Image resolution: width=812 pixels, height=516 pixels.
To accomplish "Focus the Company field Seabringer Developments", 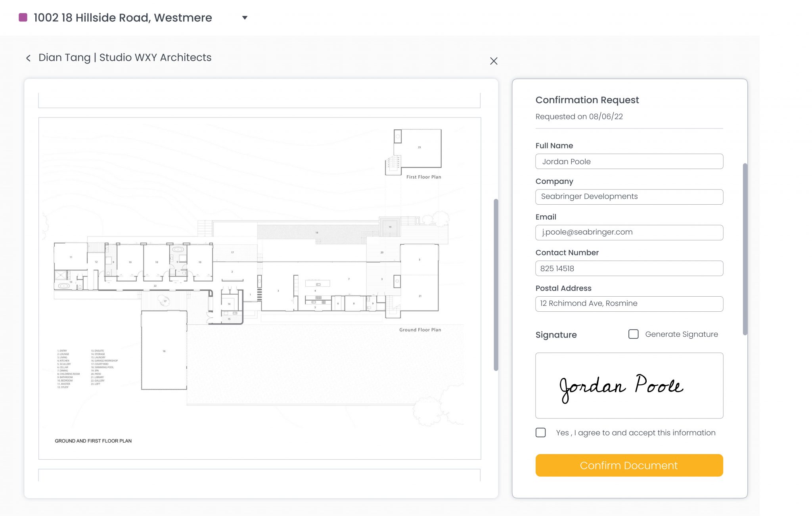I will 629,197.
